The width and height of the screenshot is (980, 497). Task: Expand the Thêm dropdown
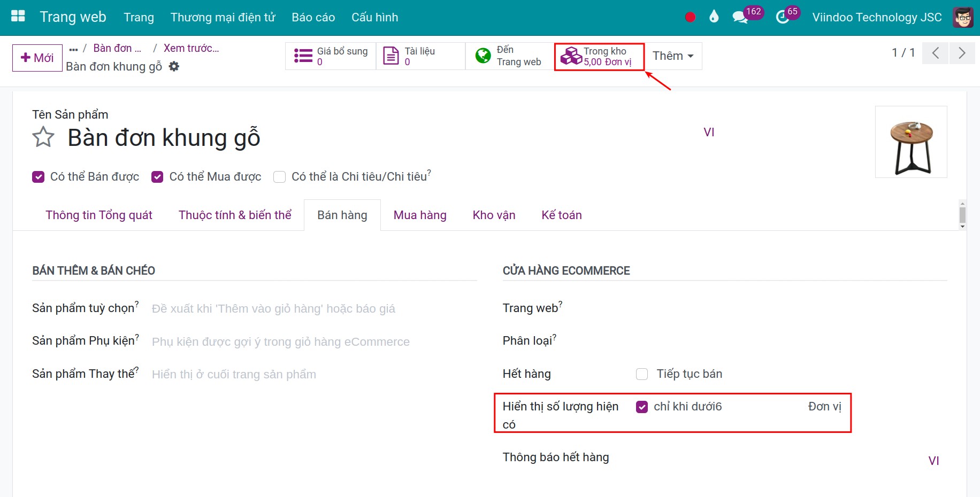click(673, 56)
